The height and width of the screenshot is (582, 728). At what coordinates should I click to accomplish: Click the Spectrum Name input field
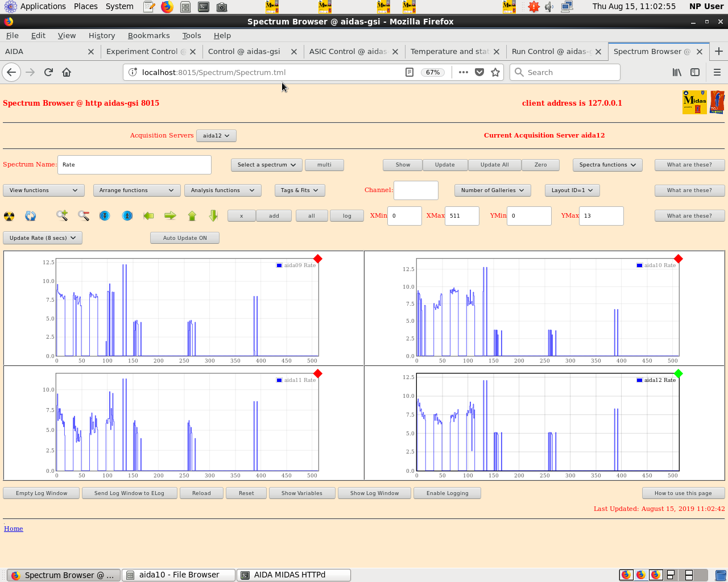pos(134,165)
